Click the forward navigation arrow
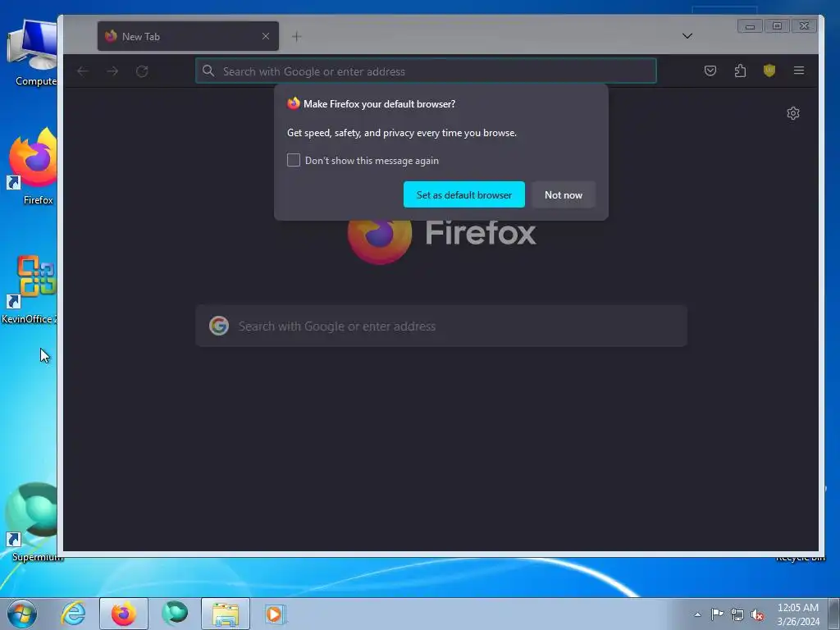The width and height of the screenshot is (840, 630). click(x=112, y=71)
